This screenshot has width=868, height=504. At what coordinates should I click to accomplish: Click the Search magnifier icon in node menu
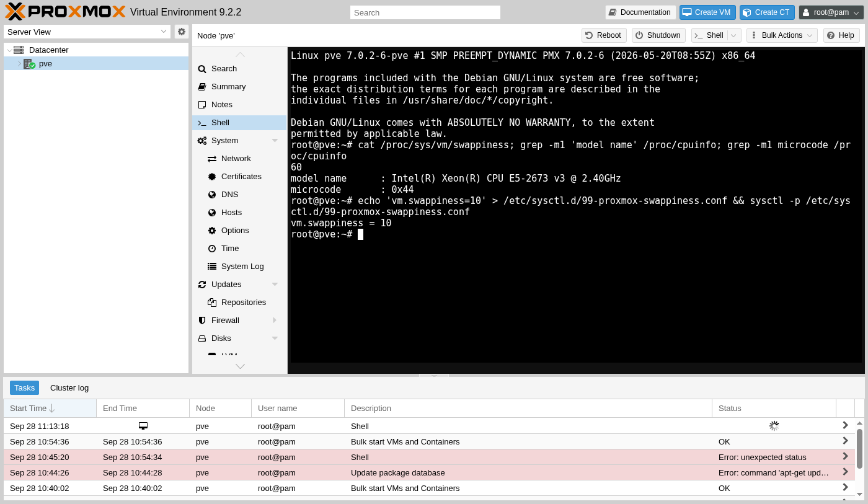(x=202, y=69)
